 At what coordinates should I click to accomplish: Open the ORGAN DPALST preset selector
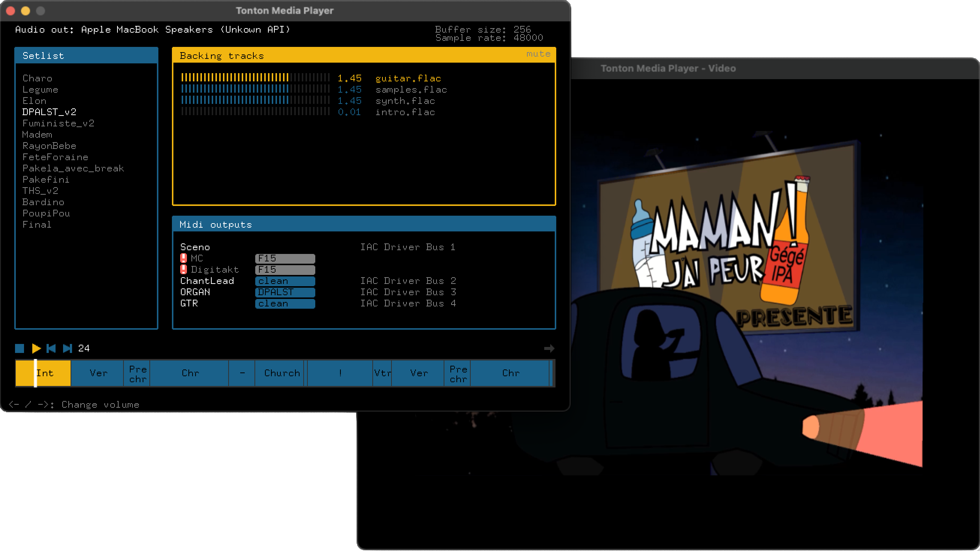(x=285, y=292)
